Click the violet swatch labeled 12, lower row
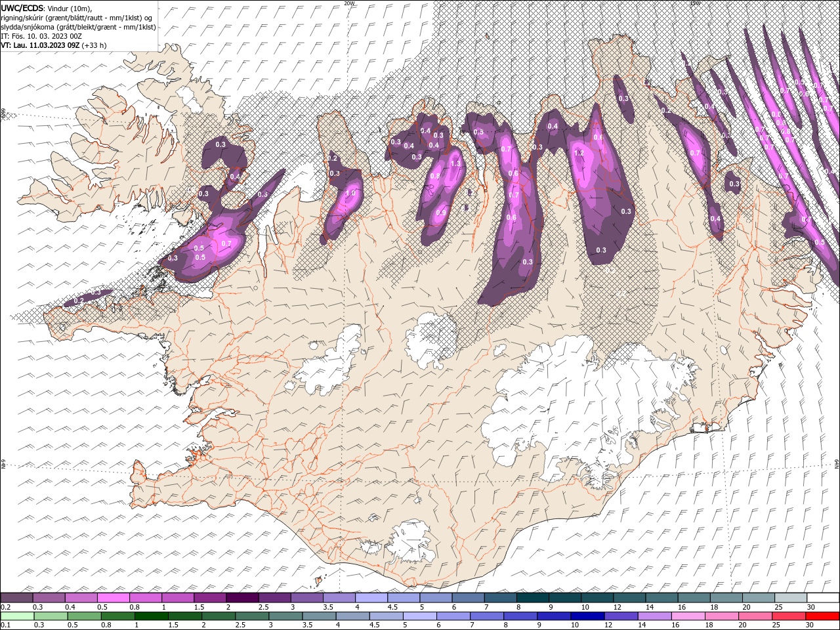The height and width of the screenshot is (630, 840). click(x=621, y=616)
